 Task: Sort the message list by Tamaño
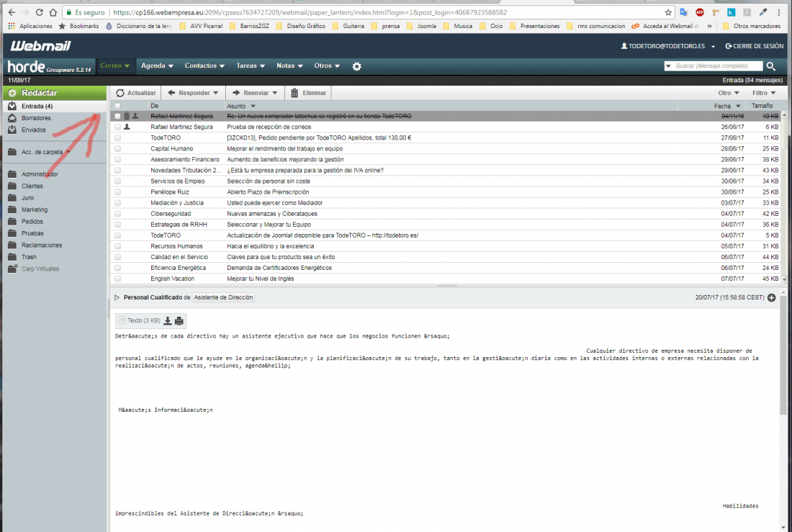pos(762,106)
